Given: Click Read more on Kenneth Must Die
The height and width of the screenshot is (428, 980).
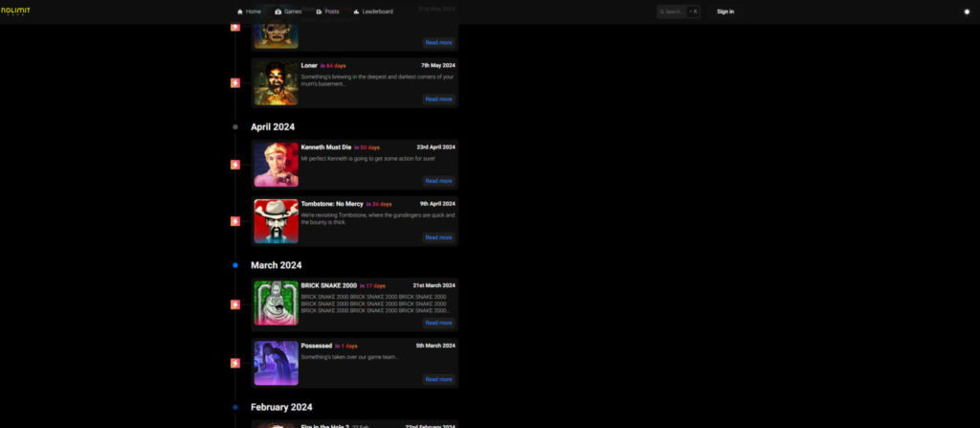Looking at the screenshot, I should tap(438, 181).
